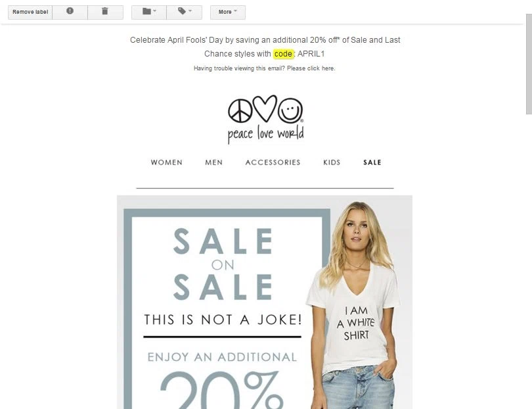Open the Move to folder dropdown
Screen dimensions: 532x409
149,12
